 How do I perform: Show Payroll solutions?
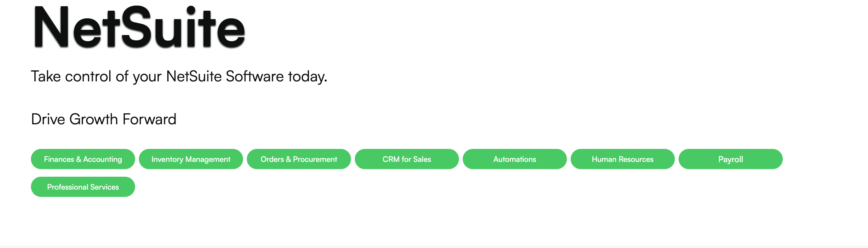[730, 159]
